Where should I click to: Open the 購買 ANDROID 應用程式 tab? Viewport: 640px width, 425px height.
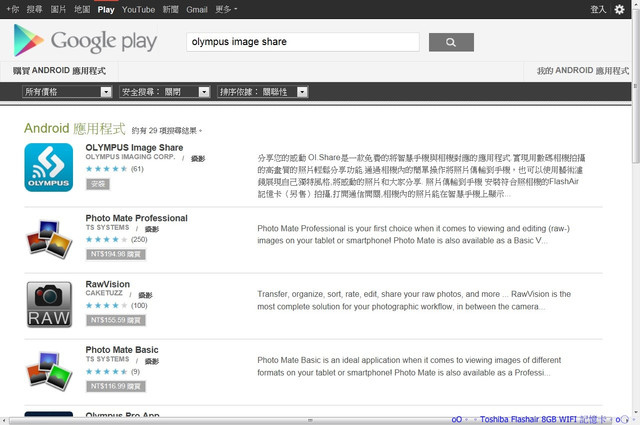[59, 71]
